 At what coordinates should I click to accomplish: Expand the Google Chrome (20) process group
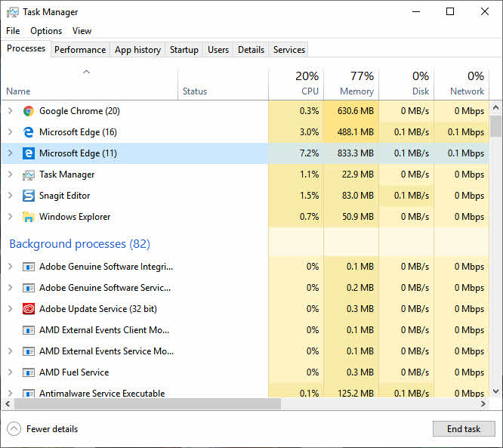[11, 111]
